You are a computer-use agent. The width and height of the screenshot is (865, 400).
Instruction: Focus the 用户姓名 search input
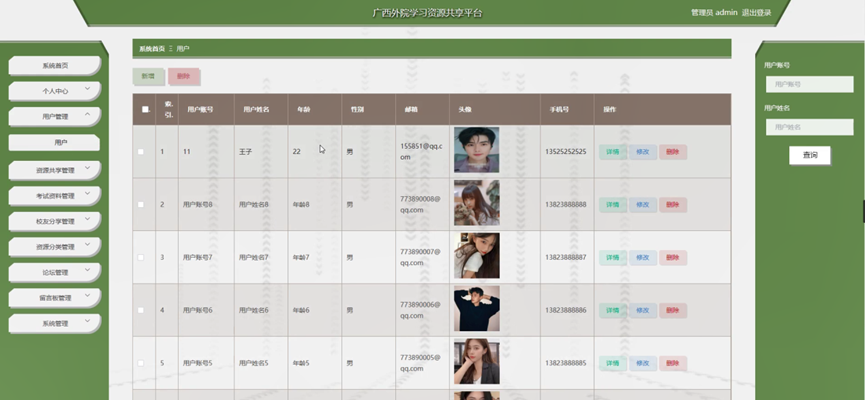point(809,127)
